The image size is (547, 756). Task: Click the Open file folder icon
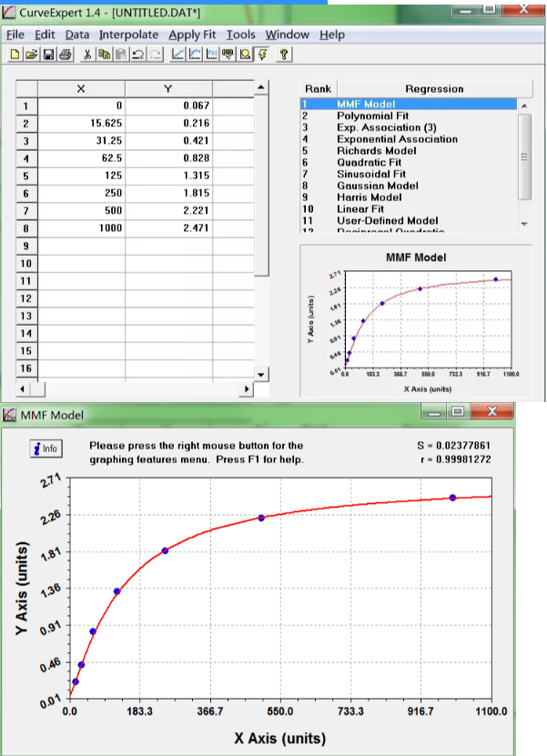(x=31, y=55)
